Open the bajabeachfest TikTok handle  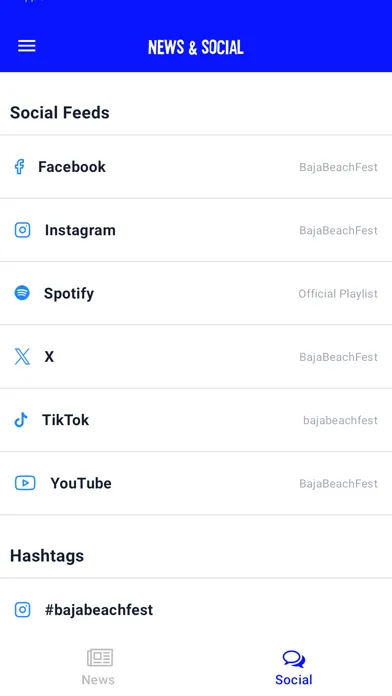340,420
